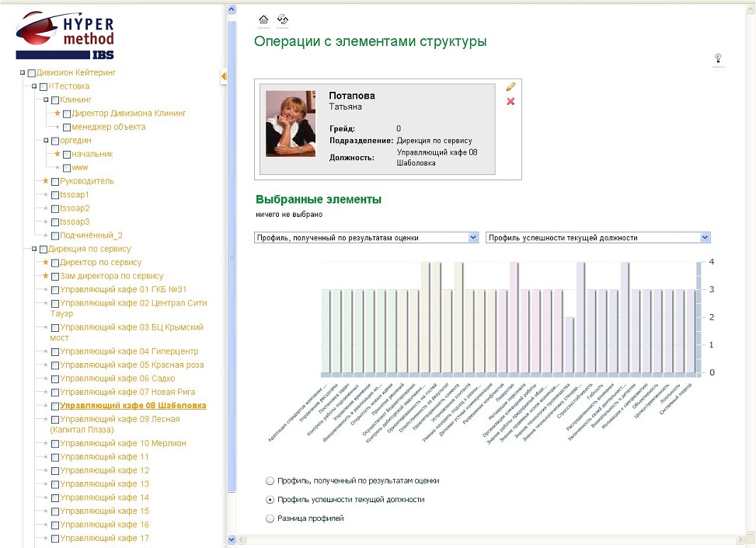Click the shortest chart bar with value 2
Image resolution: width=756 pixels, height=548 pixels.
(570, 345)
